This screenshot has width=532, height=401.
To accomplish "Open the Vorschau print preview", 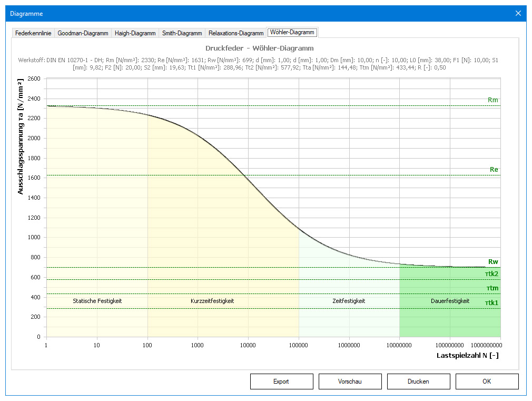I will pyautogui.click(x=350, y=382).
